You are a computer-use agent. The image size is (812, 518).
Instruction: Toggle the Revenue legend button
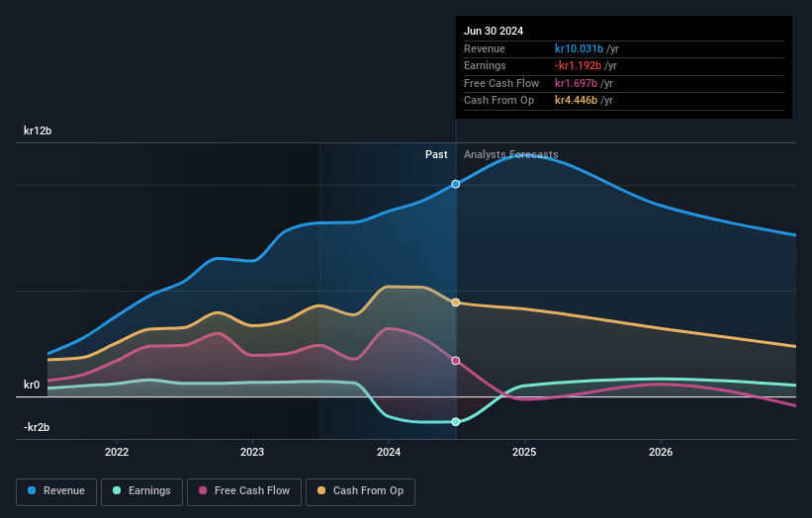pos(56,491)
